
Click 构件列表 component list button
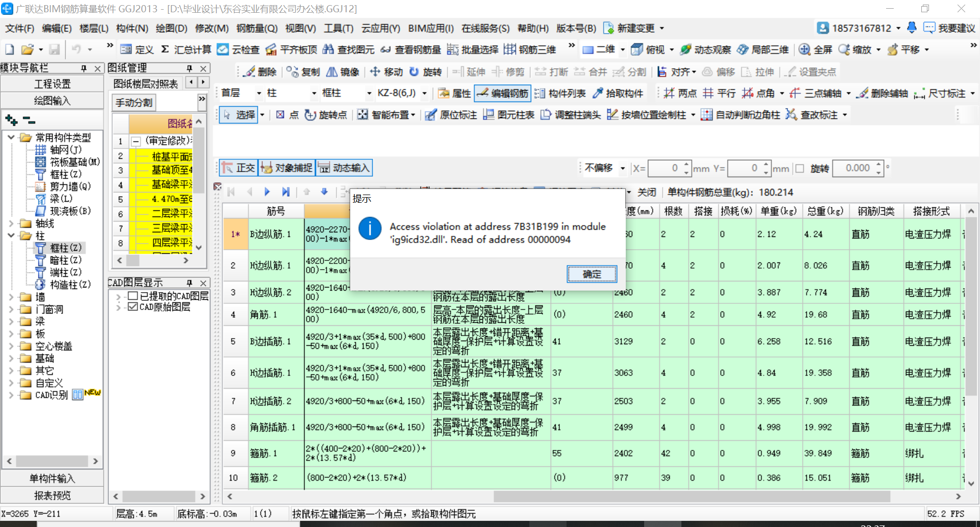(560, 93)
